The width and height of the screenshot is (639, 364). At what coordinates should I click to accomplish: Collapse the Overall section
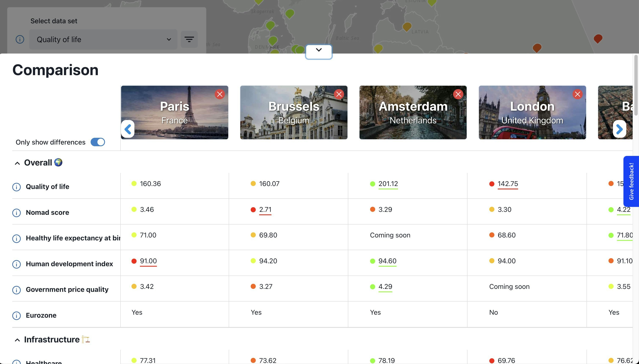[17, 163]
